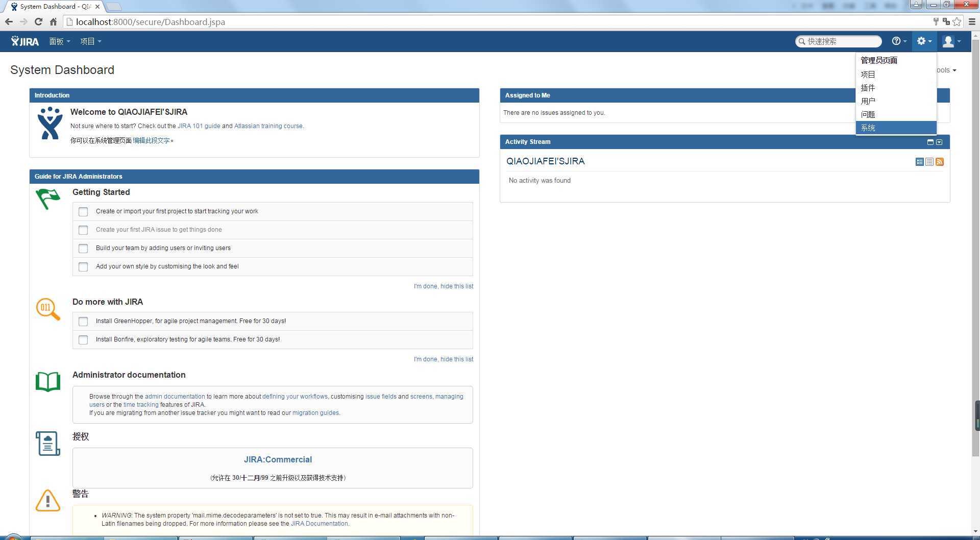This screenshot has height=540, width=980.
Task: Open Activity Stream gadget options arrow
Action: [939, 142]
